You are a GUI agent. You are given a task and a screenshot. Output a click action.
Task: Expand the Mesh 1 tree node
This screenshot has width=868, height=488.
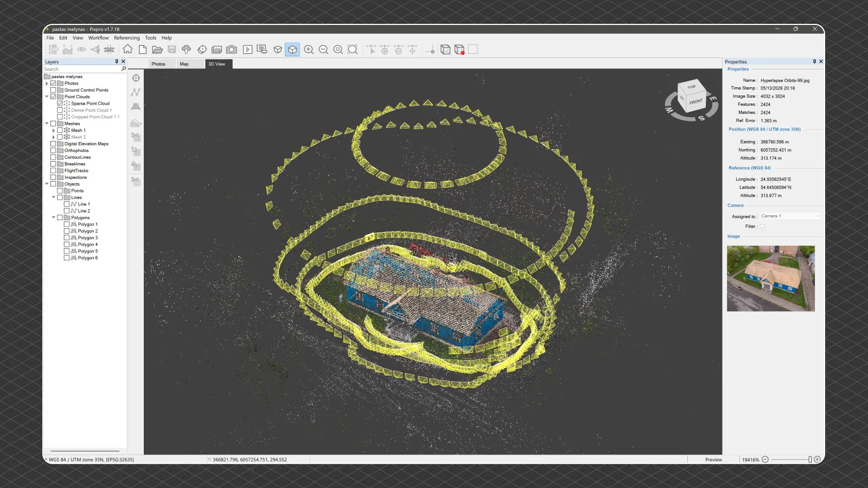click(53, 130)
